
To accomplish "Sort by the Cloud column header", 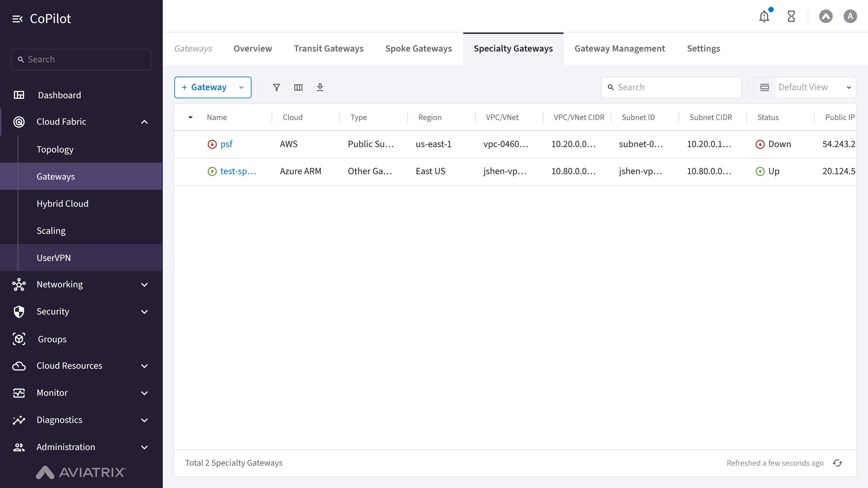I will 292,117.
